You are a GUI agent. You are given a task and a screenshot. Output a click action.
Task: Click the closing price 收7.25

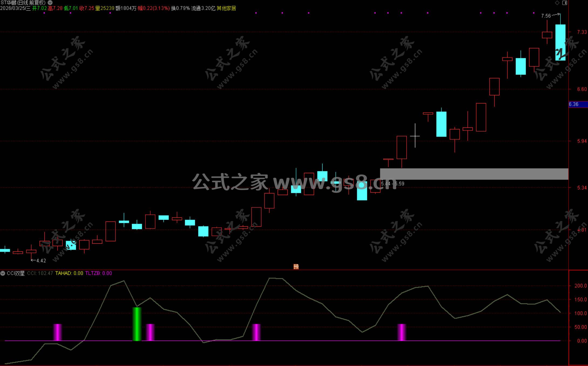click(87, 8)
